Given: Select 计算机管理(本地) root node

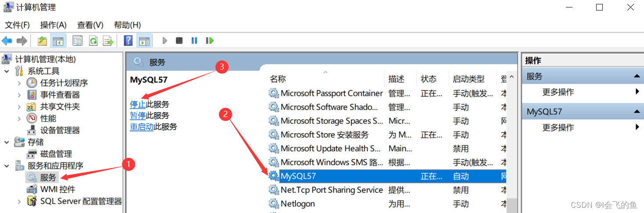Looking at the screenshot, I should 45,59.
